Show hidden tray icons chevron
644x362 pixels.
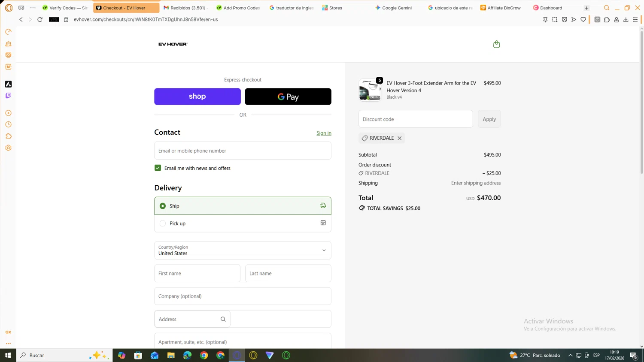click(x=570, y=355)
